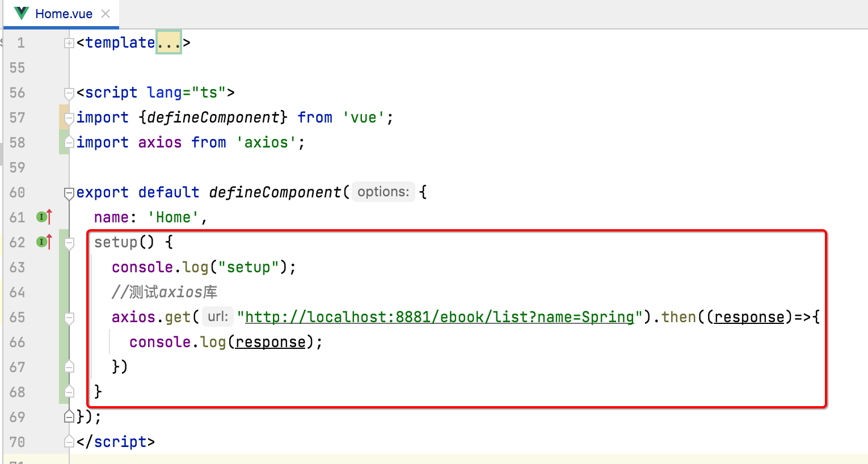Collapse the axios.get callback fold at line 65

click(69, 318)
